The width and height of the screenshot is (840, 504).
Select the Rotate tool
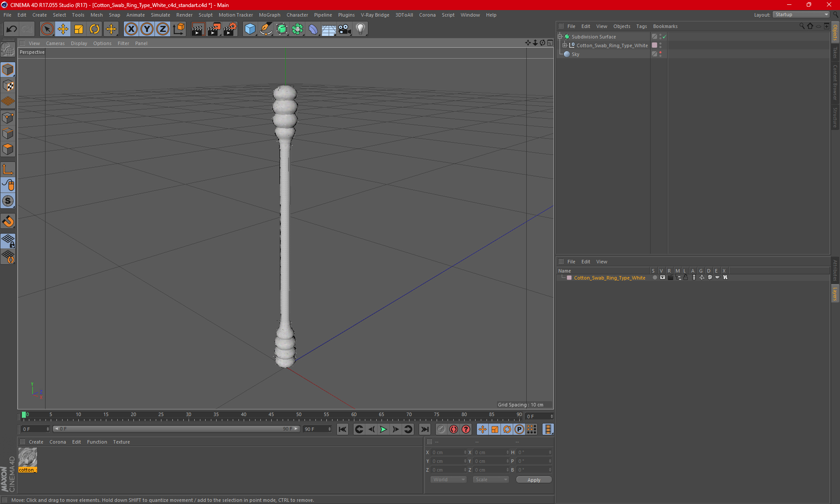pos(94,29)
